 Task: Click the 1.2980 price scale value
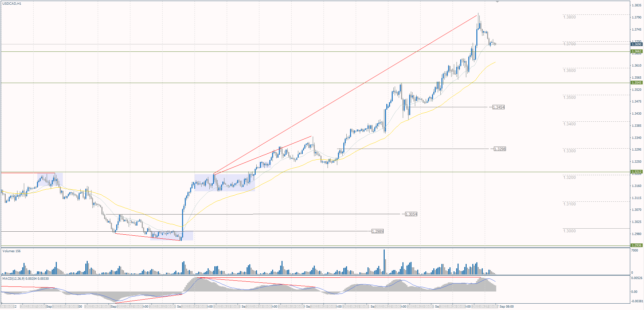(637, 234)
